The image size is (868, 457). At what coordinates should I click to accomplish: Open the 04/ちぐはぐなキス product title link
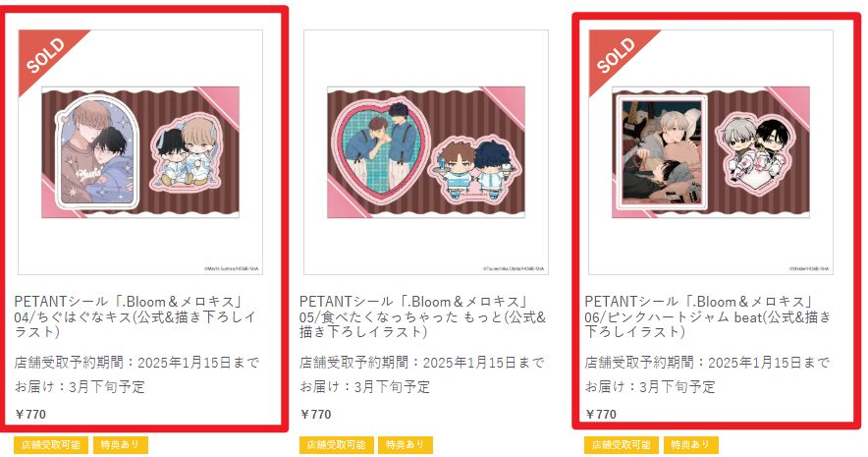(x=136, y=316)
